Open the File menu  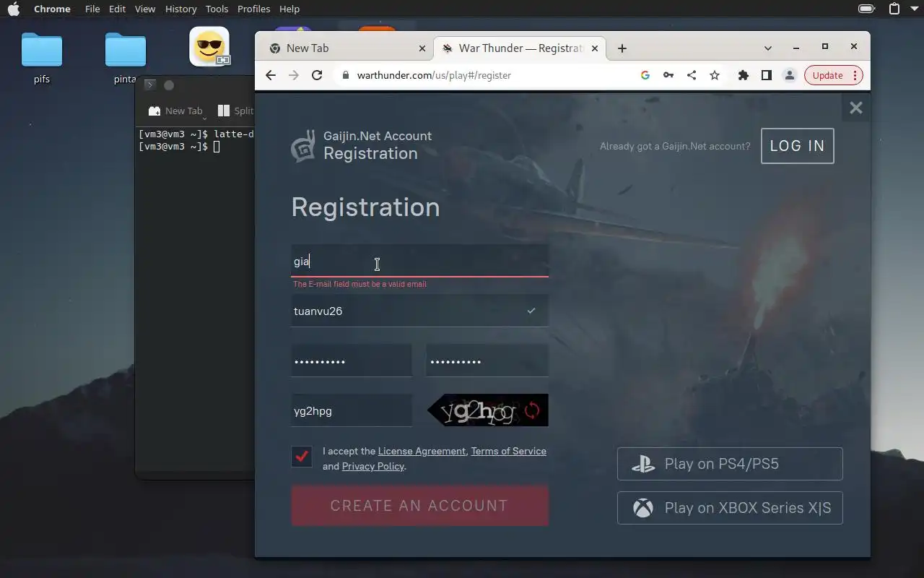[x=92, y=9]
